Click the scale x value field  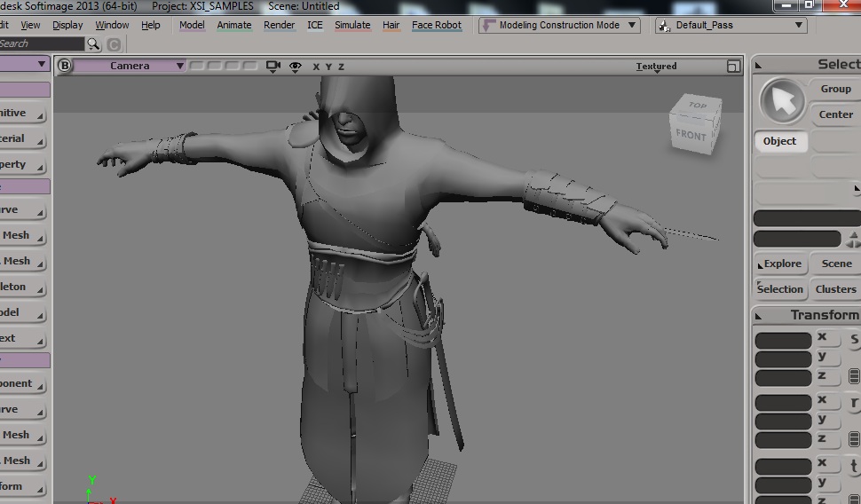pos(783,340)
